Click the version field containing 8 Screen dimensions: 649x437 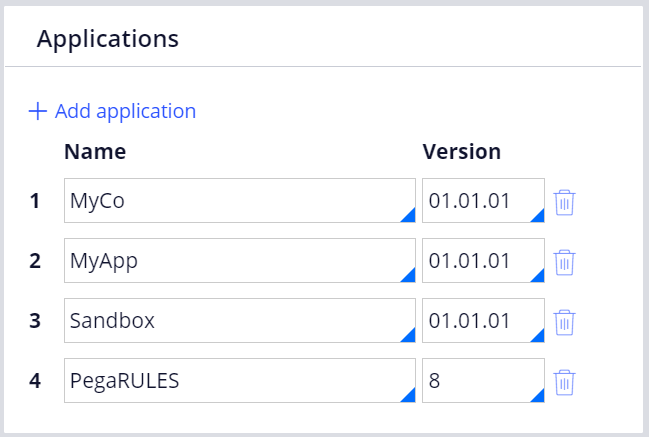[483, 381]
